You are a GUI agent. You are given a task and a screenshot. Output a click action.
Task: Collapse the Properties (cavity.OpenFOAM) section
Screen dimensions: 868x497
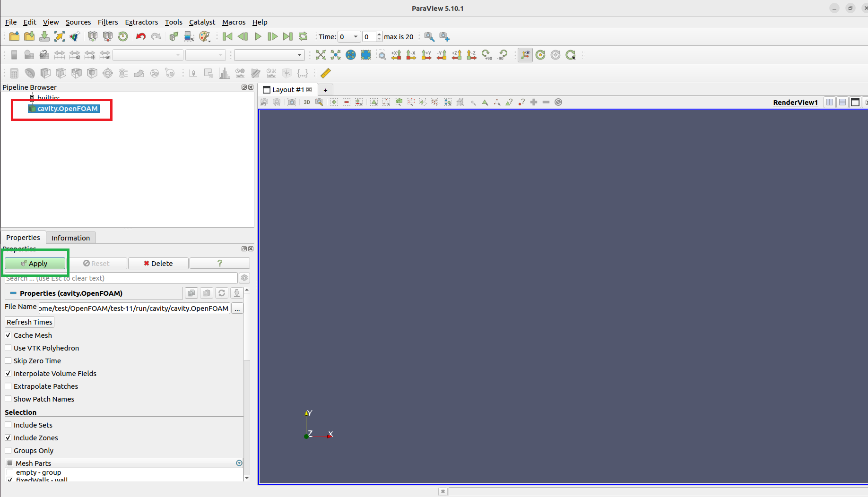[13, 293]
